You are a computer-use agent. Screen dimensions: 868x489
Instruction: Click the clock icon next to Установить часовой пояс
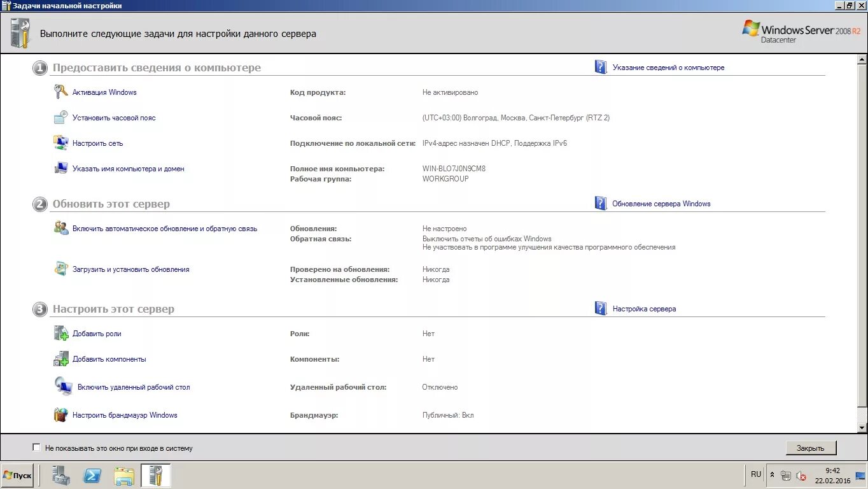point(60,117)
